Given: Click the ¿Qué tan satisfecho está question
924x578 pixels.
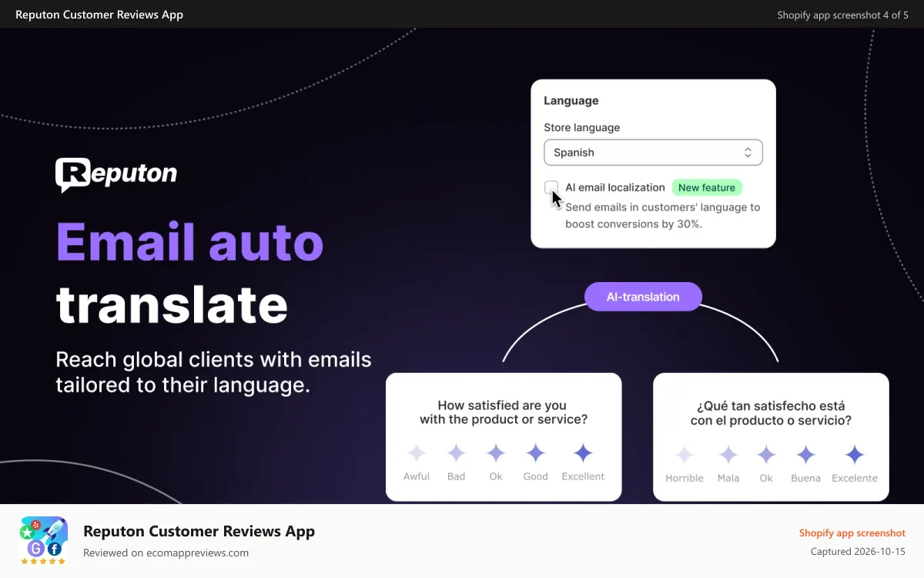Looking at the screenshot, I should 771,413.
